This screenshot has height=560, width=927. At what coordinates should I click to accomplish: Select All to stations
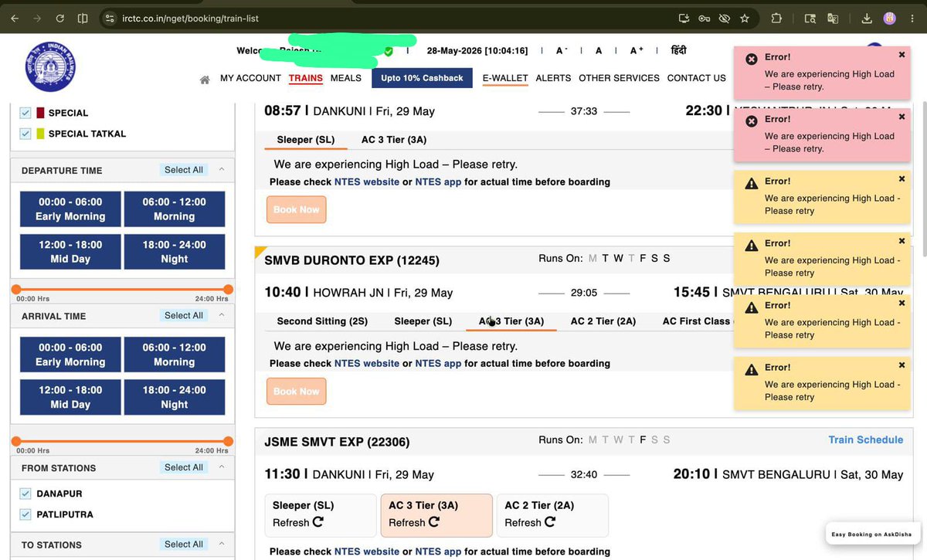point(184,544)
